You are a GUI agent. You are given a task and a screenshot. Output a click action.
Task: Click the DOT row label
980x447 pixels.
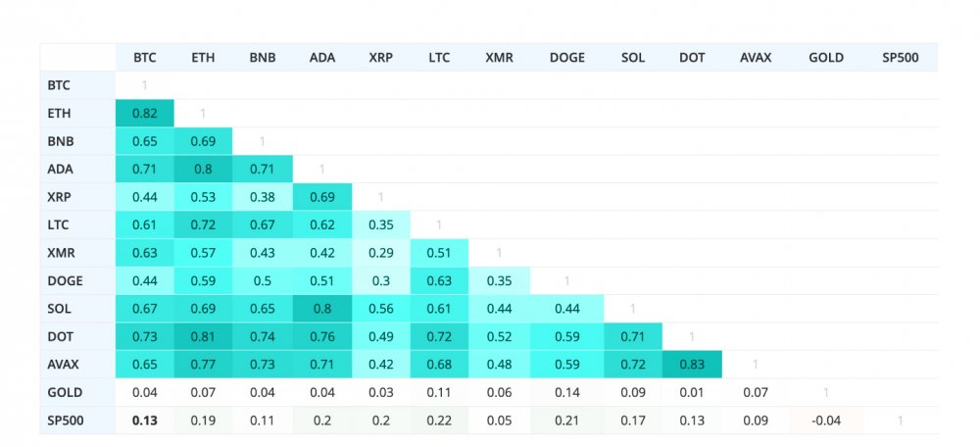(78, 336)
